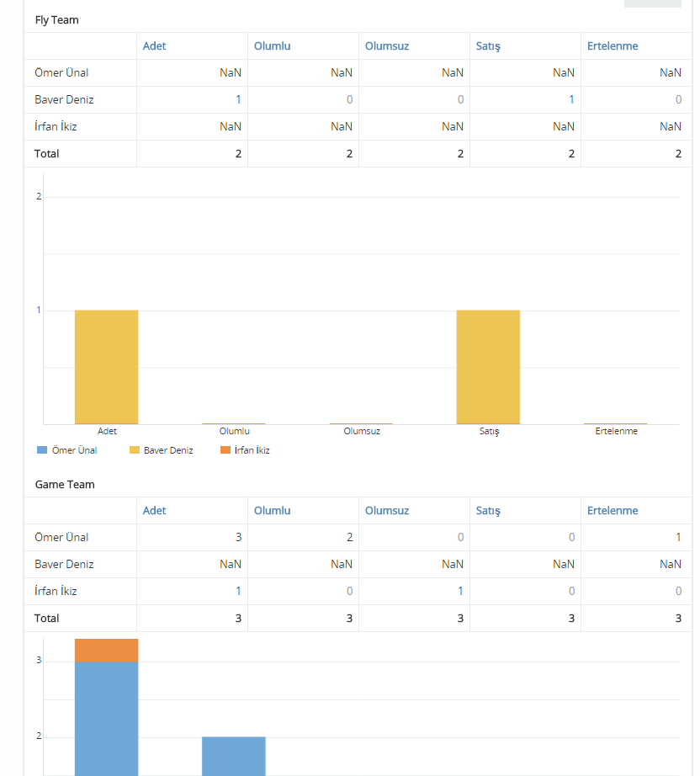
Task: Click Olumsuz x-axis label under Fly Team chart
Action: point(362,431)
